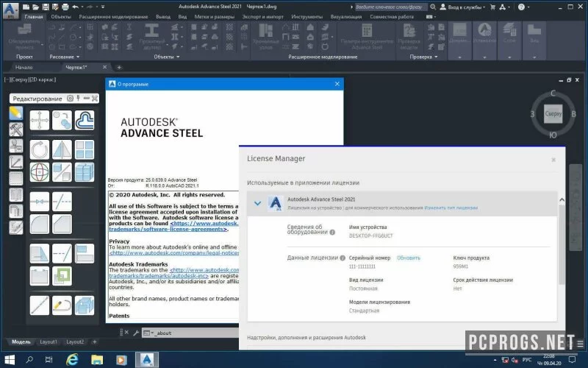Screen dimensions: 588x368
Task: Select the Chamfer angled corner tool
Action: (62, 224)
